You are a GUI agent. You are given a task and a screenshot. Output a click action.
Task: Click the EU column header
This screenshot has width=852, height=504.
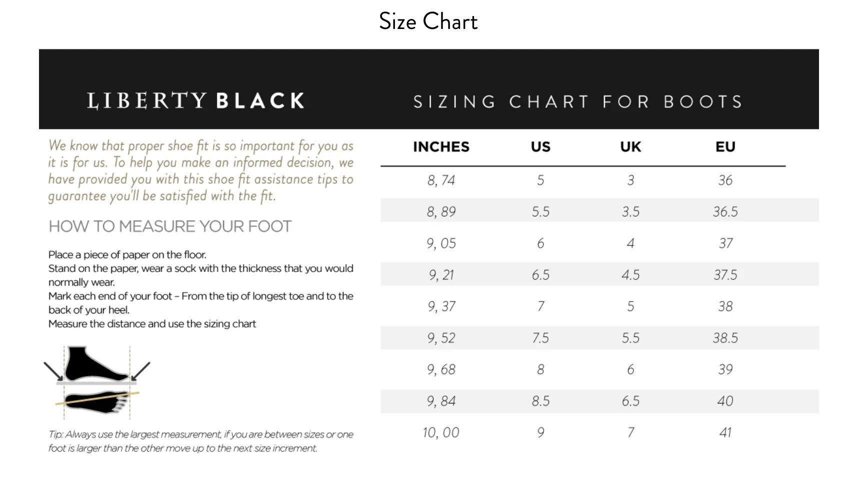click(x=725, y=147)
